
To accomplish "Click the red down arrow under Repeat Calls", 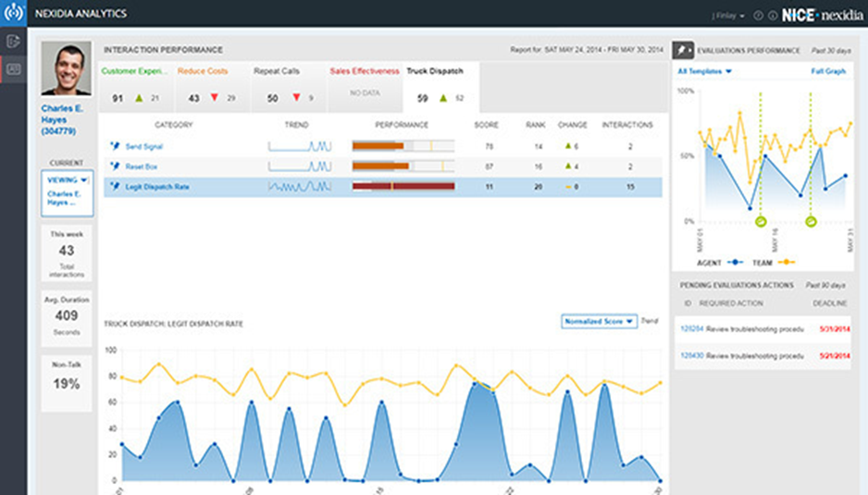I will pos(296,98).
